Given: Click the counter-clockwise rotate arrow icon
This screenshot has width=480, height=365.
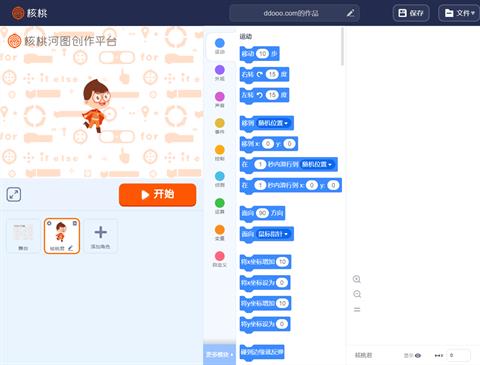Looking at the screenshot, I should (x=260, y=95).
